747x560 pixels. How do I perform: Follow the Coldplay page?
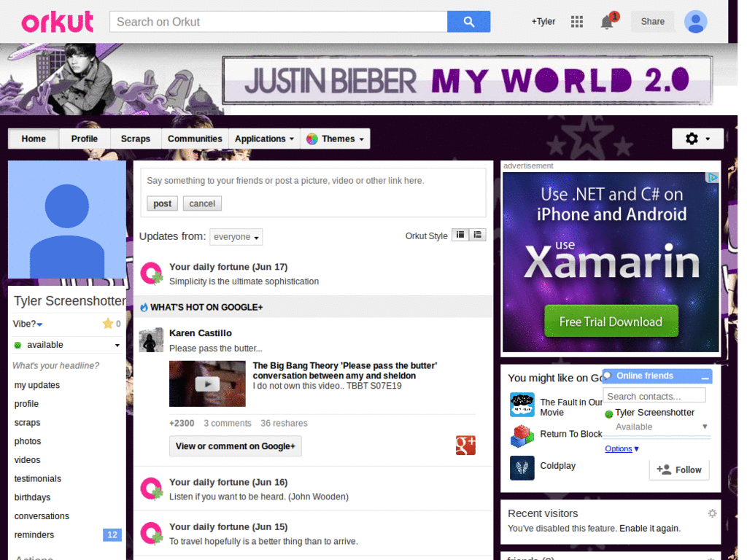(679, 470)
